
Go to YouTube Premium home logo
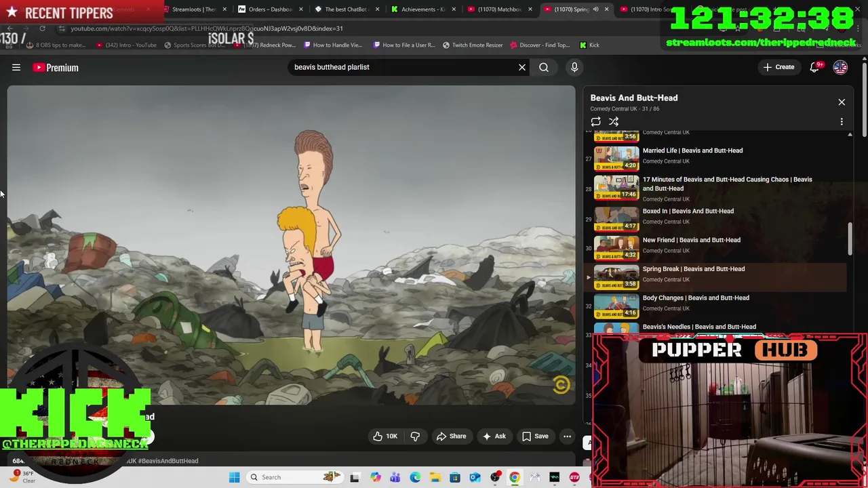[x=56, y=67]
